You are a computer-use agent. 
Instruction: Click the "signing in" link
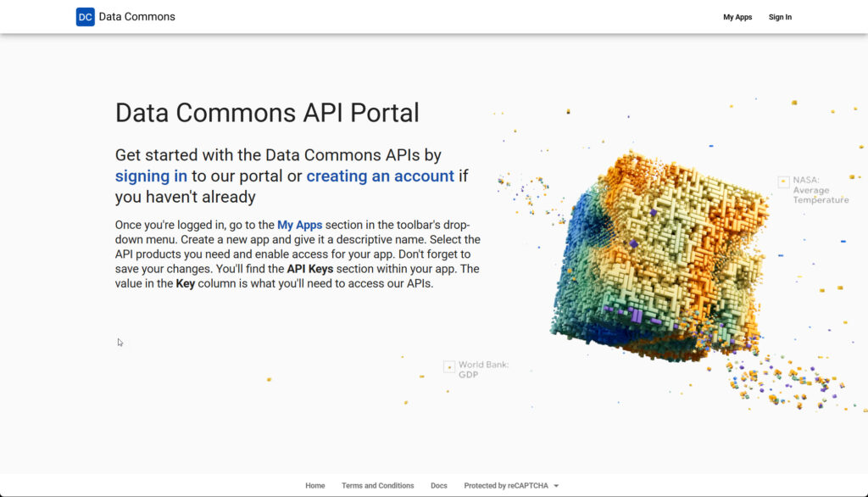click(x=151, y=176)
